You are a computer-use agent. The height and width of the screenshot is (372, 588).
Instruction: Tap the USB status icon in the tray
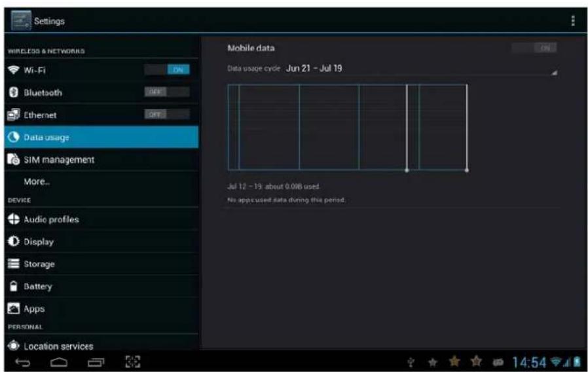411,362
